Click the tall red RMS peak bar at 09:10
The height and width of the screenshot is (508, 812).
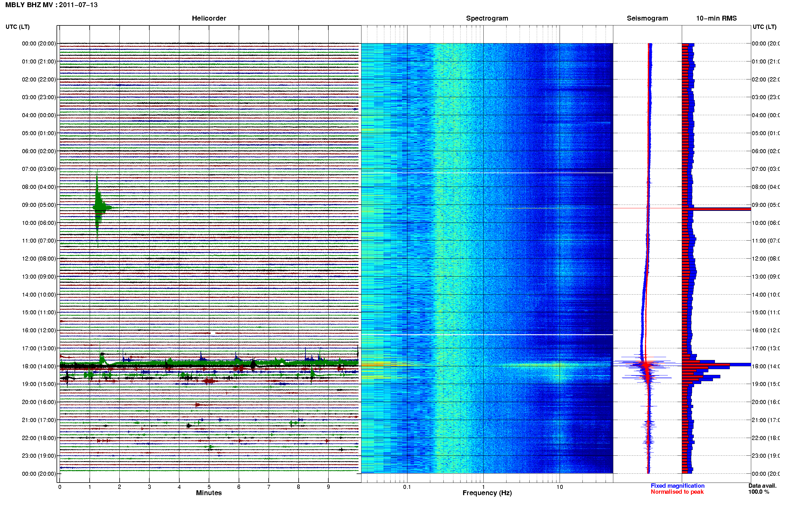pyautogui.click(x=716, y=209)
